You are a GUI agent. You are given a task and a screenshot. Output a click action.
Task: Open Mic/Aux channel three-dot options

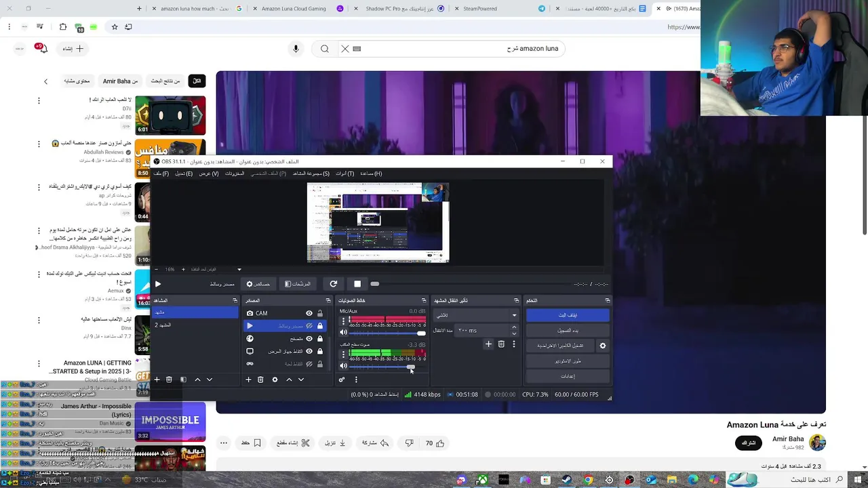pos(343,321)
